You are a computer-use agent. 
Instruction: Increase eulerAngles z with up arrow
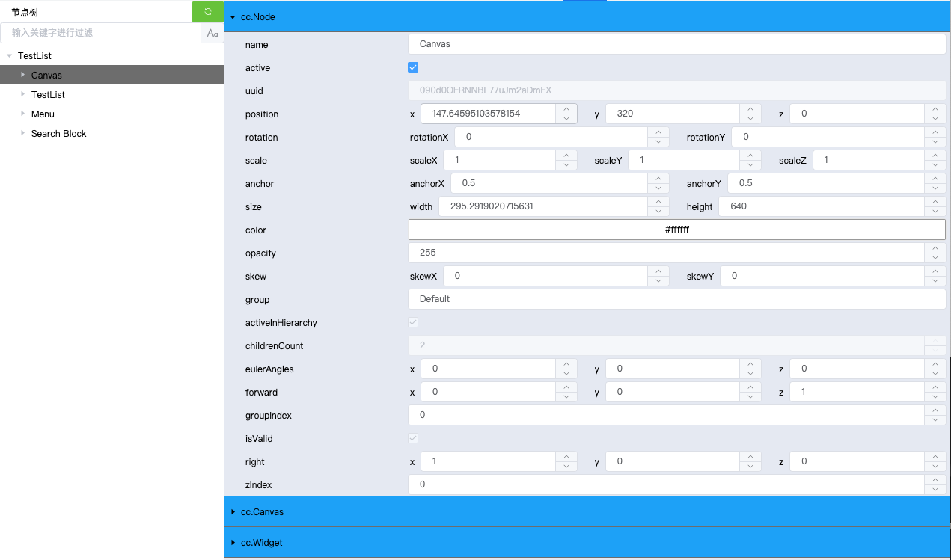(x=935, y=364)
